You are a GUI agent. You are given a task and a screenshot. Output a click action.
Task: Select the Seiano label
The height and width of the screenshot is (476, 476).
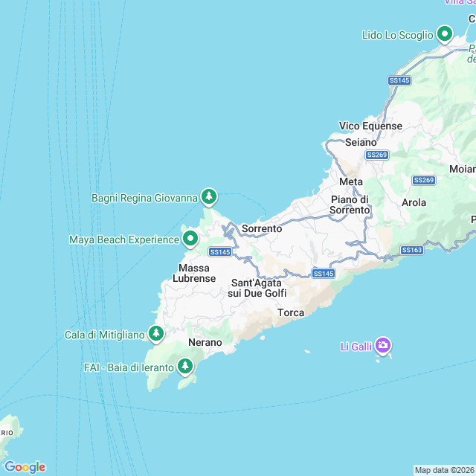(361, 142)
